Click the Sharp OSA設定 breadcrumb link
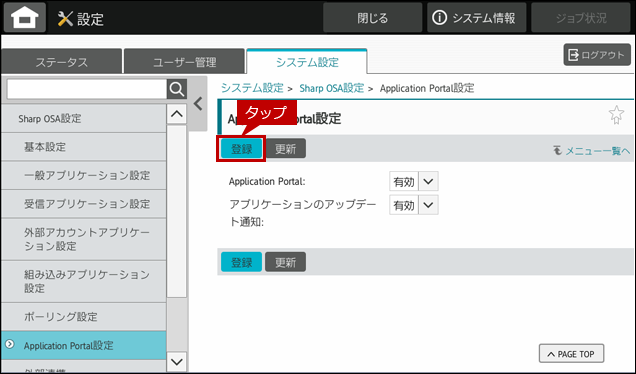636x374 pixels. click(331, 88)
